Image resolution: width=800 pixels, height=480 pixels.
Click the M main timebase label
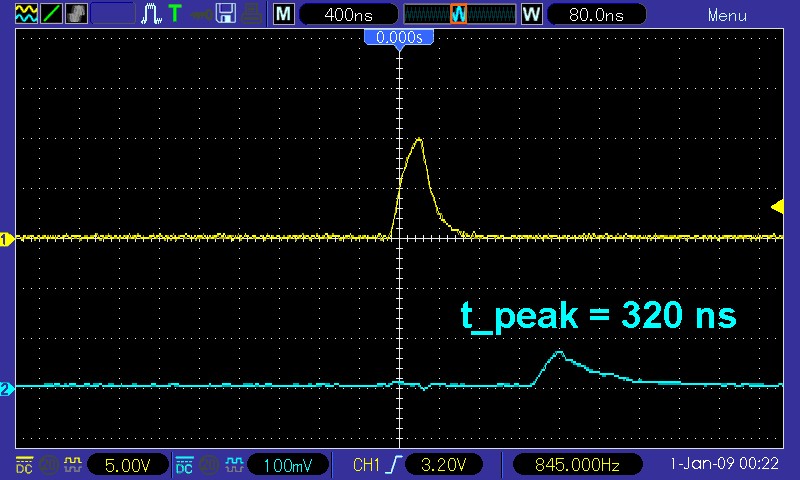tap(284, 14)
